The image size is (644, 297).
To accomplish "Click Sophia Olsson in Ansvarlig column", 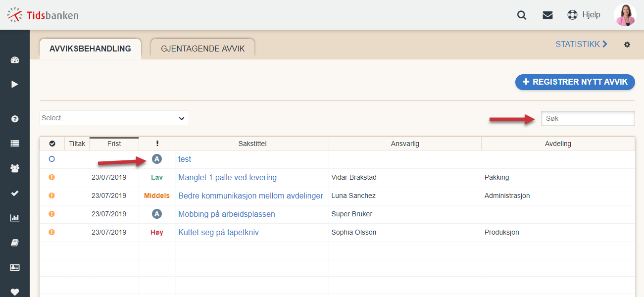I will pos(353,232).
